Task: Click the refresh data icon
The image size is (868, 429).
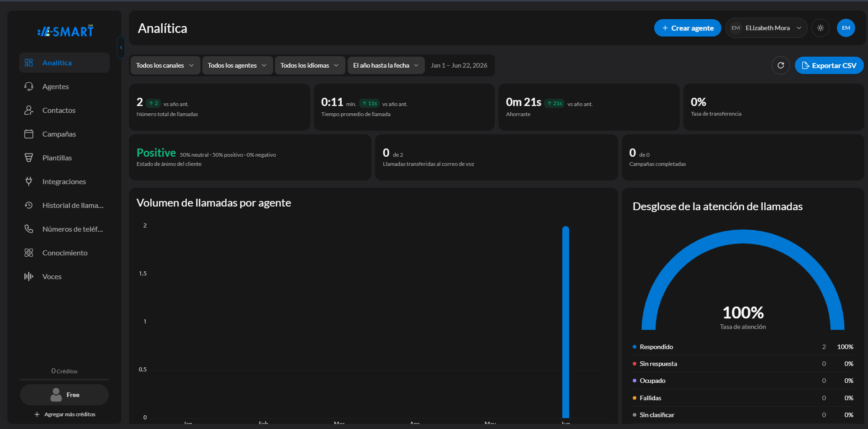Action: point(781,65)
